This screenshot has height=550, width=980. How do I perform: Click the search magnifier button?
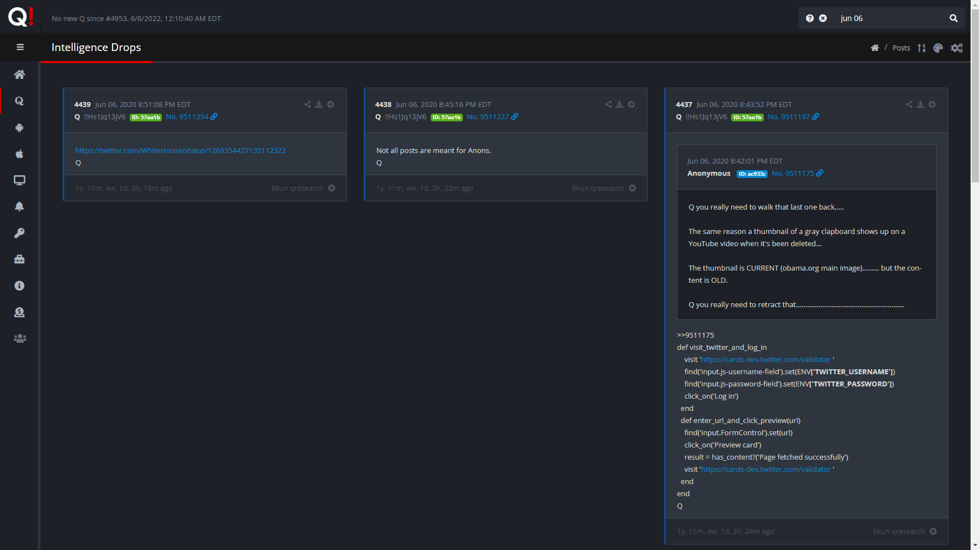pyautogui.click(x=953, y=18)
